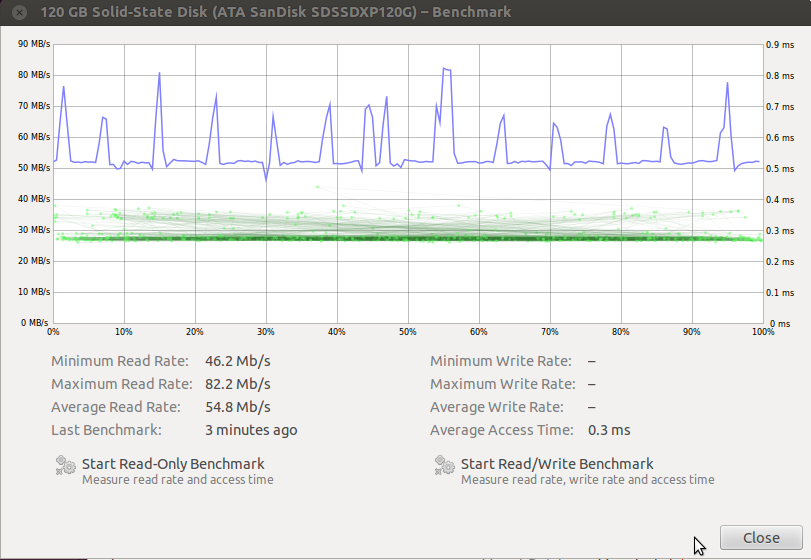Click the 50% mark on the graph's x-axis
This screenshot has width=811, height=560.
408,332
